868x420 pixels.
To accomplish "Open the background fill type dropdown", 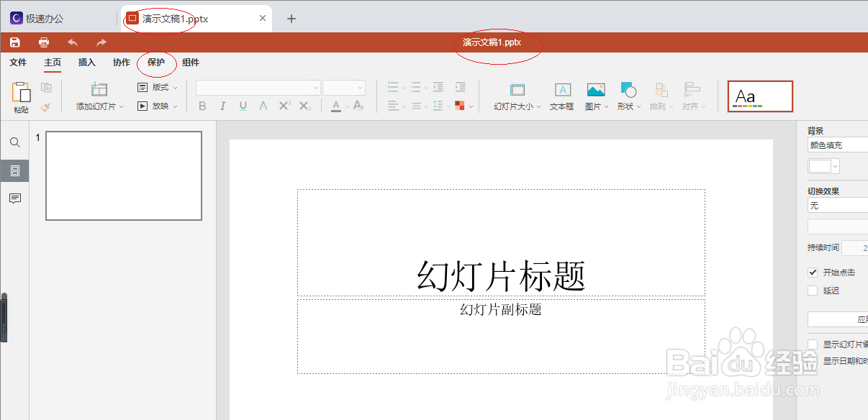I will point(836,144).
